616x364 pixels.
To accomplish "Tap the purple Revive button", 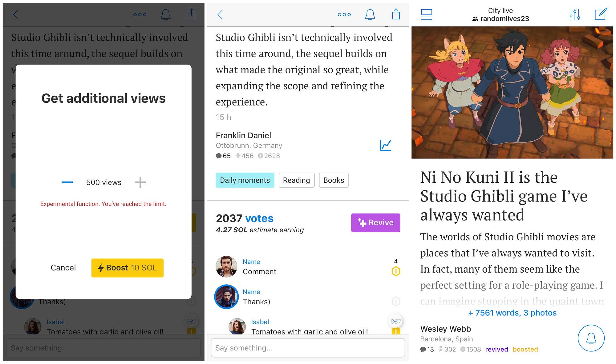I will 376,223.
